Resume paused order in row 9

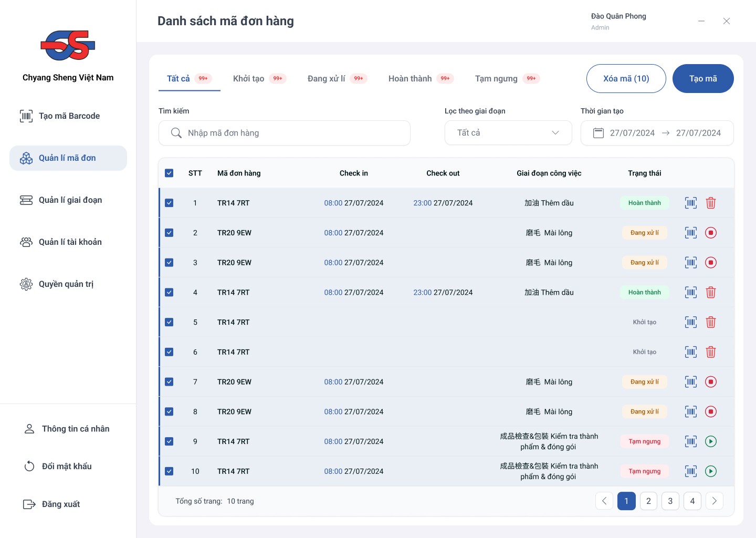coord(711,441)
